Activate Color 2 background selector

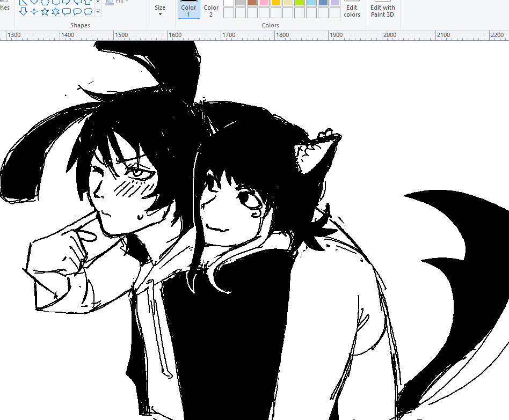click(211, 10)
